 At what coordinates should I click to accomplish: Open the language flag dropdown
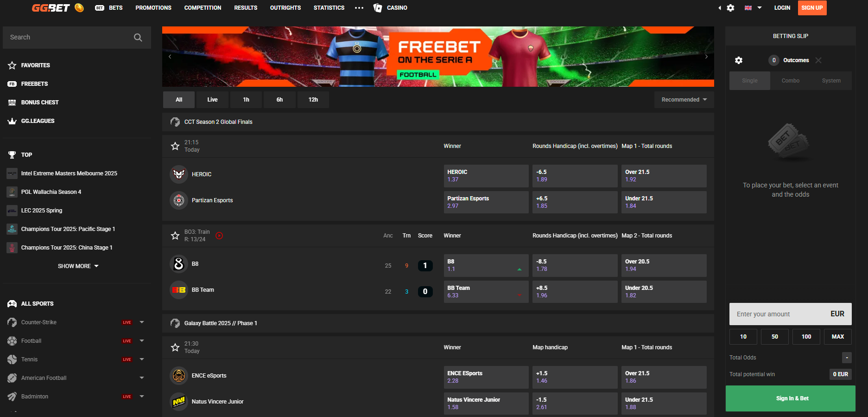[x=753, y=8]
